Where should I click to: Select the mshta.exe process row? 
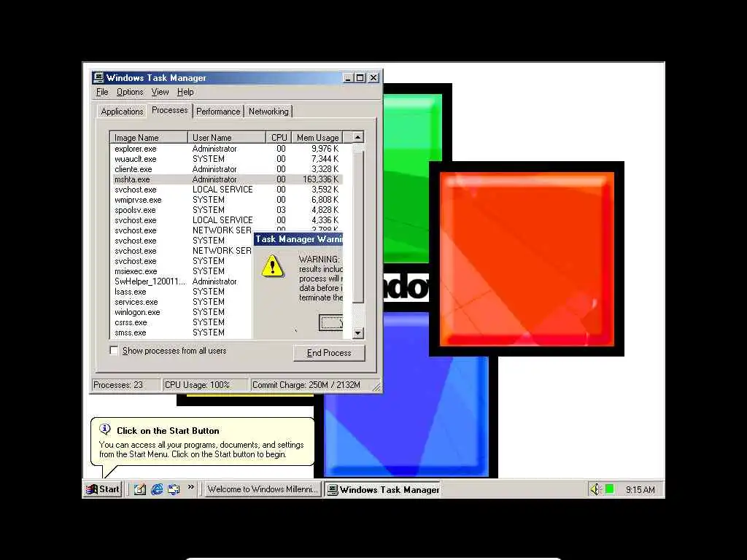[226, 179]
